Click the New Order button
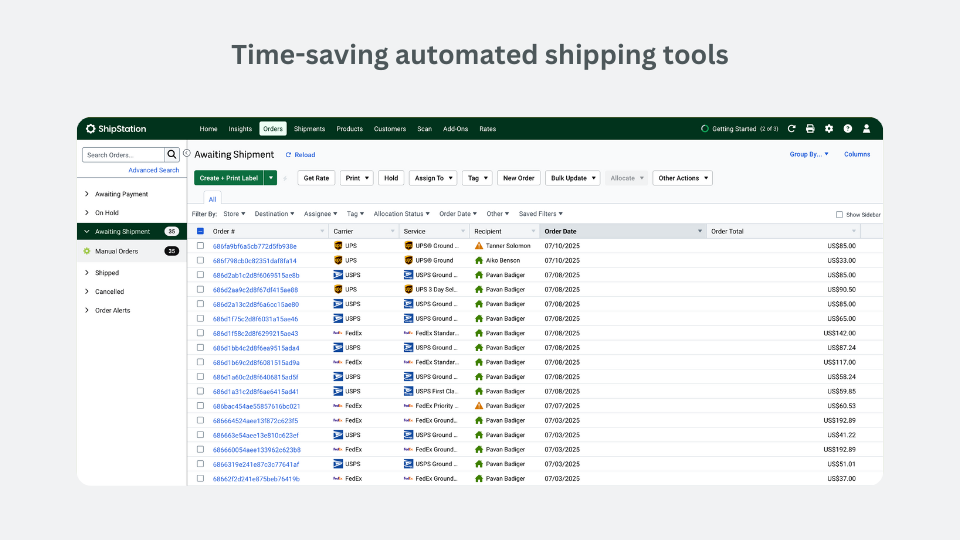 pos(519,178)
